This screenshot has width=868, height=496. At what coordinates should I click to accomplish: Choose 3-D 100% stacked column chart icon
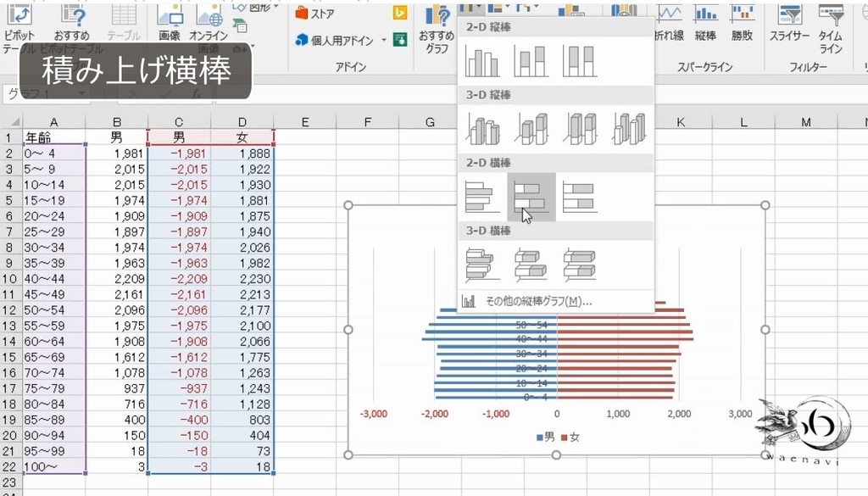(580, 128)
